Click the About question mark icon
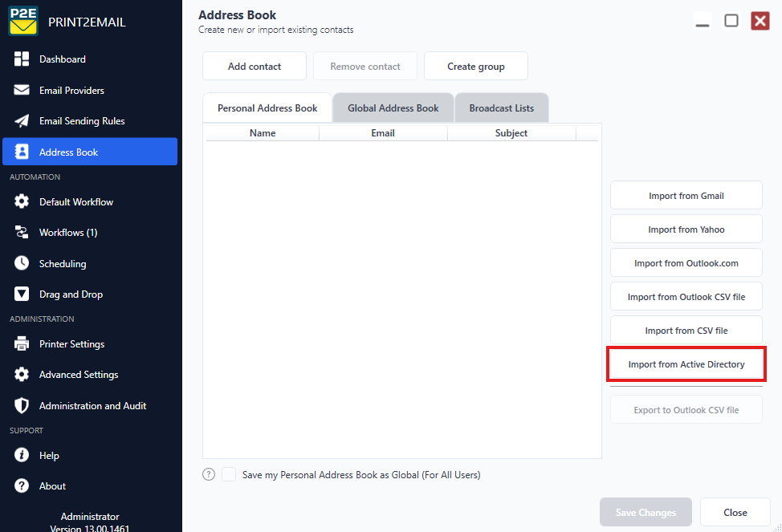This screenshot has width=782, height=532. (x=22, y=485)
